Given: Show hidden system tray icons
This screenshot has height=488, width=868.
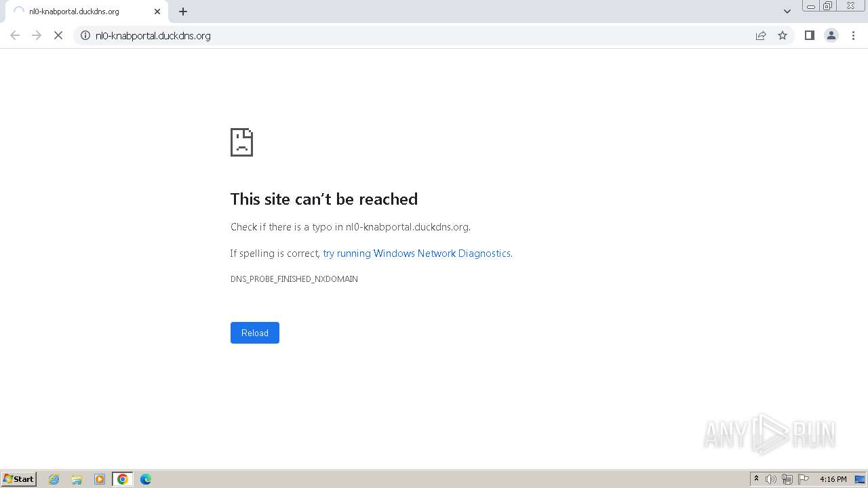Looking at the screenshot, I should (x=756, y=479).
